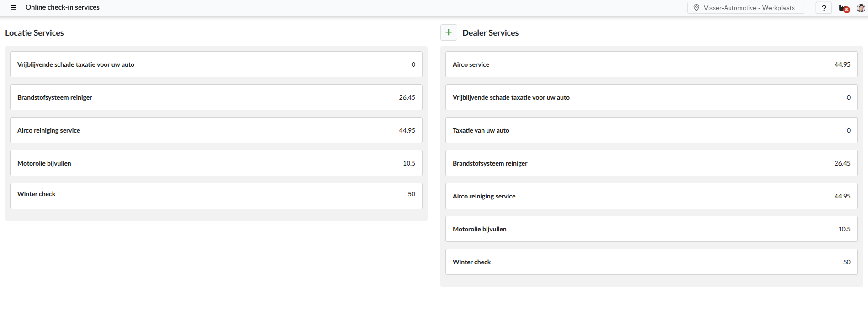Screen dimensions: 868x316
Task: Select Motorolie bijvullen in Locatie Services
Action: (x=216, y=163)
